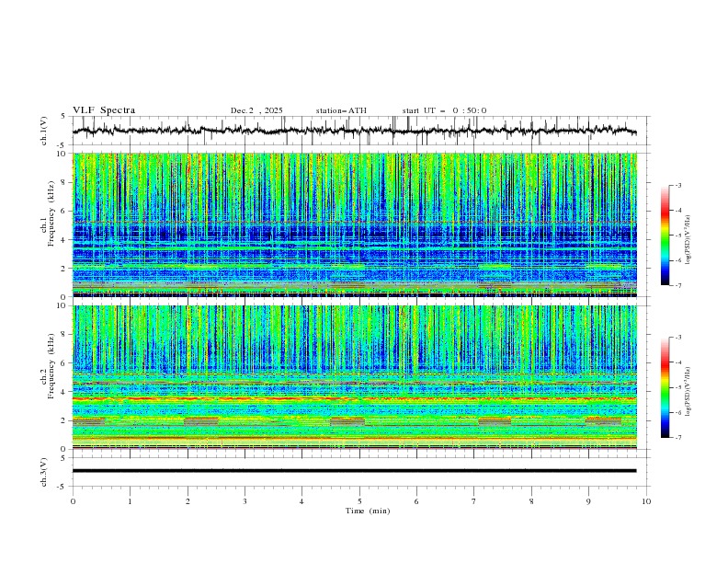Click time axis tick label "9"
Image resolution: width=728 pixels, height=563 pixels.
pyautogui.click(x=588, y=501)
